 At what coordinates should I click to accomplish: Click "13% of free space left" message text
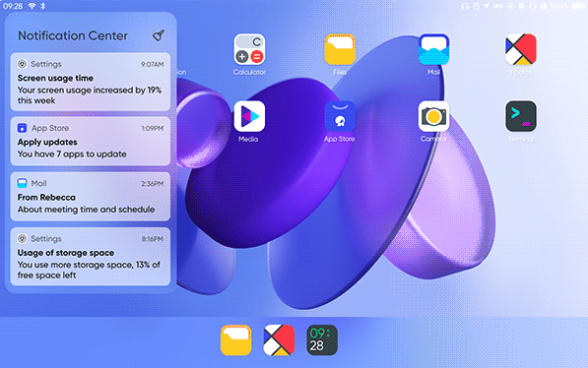[89, 270]
